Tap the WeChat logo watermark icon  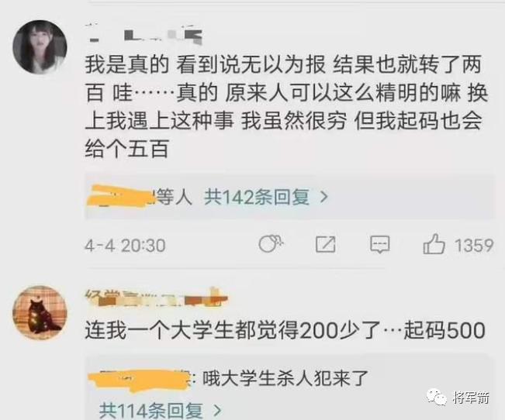point(437,397)
